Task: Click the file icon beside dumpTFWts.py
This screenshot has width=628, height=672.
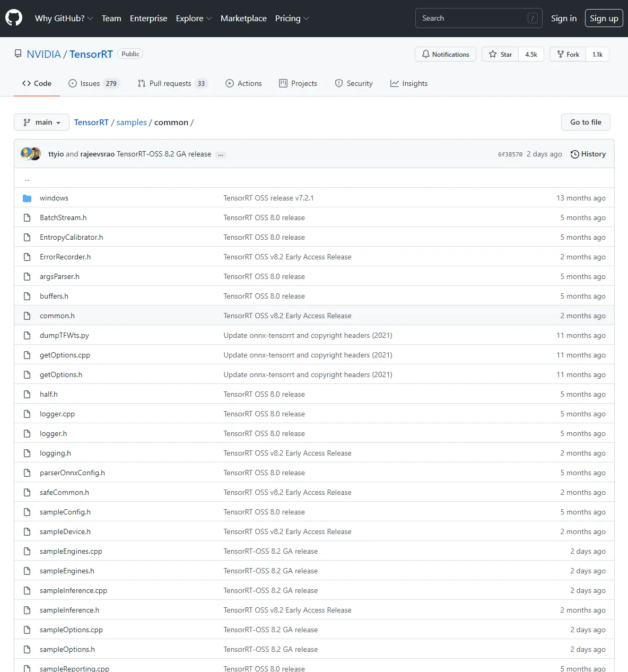Action: (x=27, y=335)
